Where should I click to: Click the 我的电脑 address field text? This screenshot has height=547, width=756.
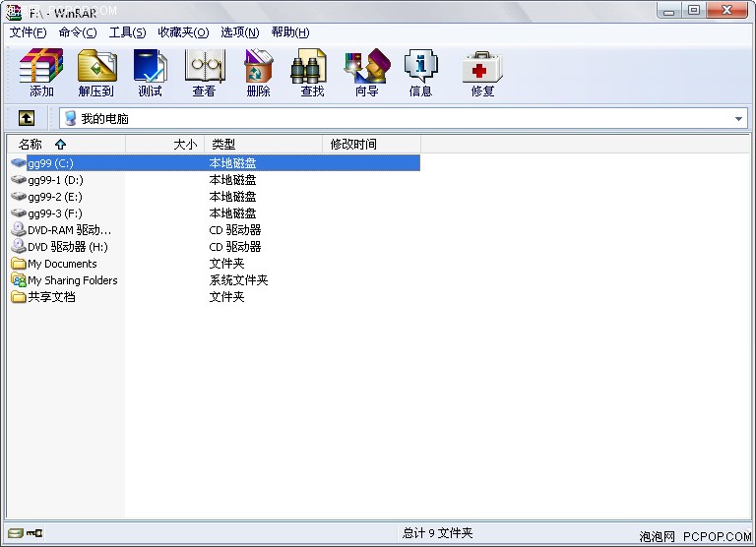tap(104, 119)
